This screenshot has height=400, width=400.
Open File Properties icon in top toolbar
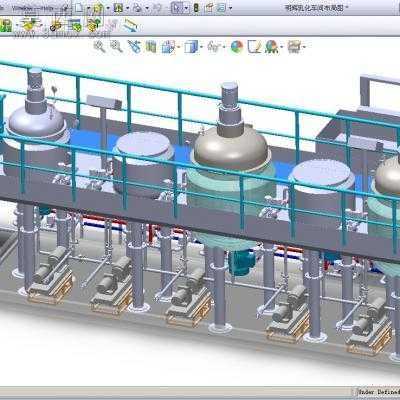(x=209, y=7)
